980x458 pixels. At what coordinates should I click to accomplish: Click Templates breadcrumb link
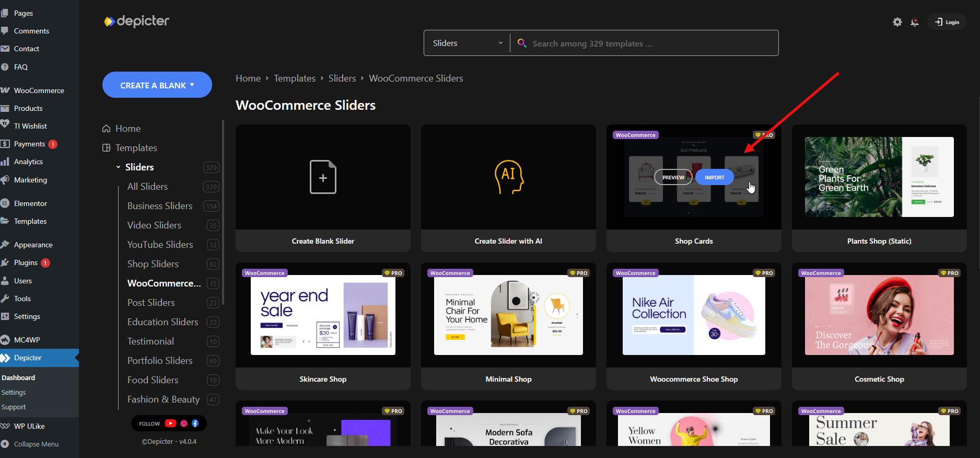tap(295, 78)
